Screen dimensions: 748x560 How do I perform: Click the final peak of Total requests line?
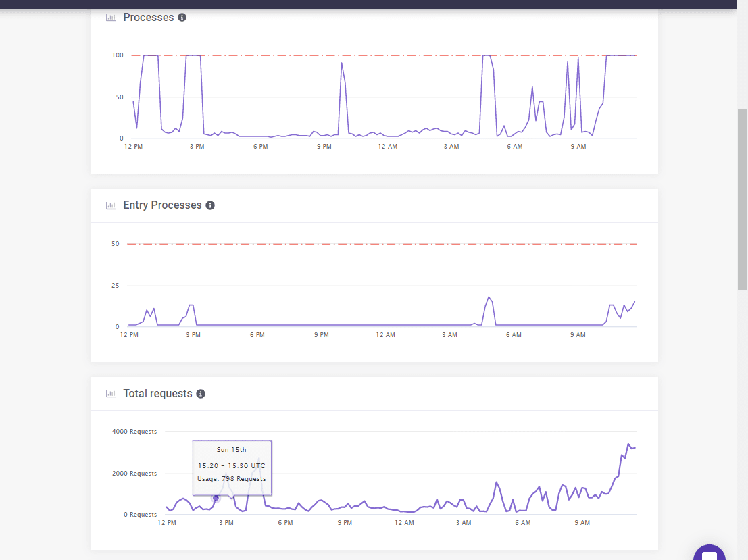(628, 444)
